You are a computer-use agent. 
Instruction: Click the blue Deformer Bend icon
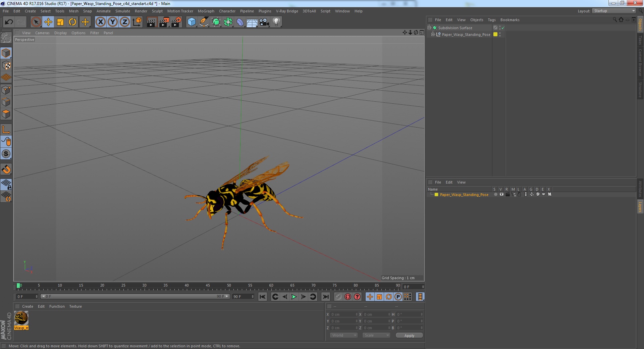click(240, 22)
